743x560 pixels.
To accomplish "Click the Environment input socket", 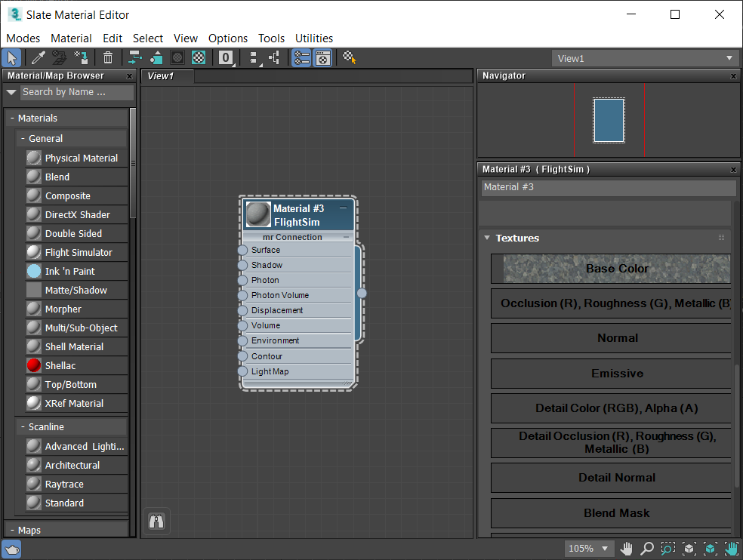I will 242,341.
